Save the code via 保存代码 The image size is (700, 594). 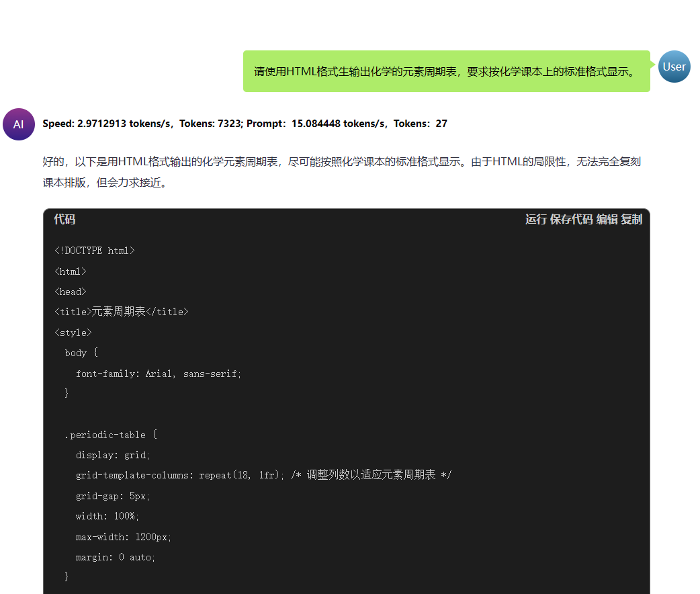tap(571, 219)
